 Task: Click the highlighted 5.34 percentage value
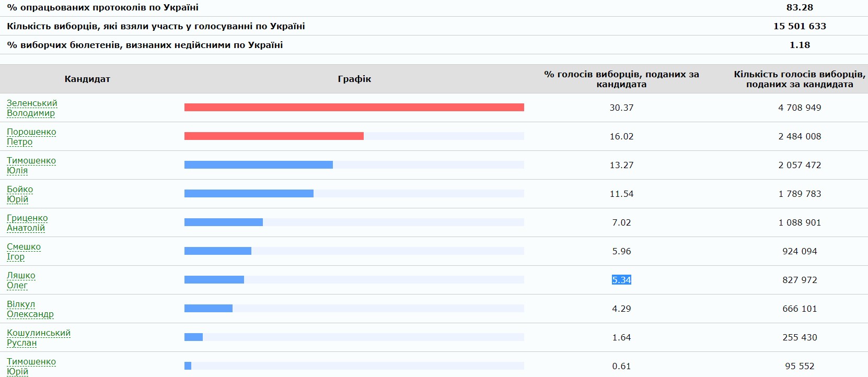tap(621, 280)
